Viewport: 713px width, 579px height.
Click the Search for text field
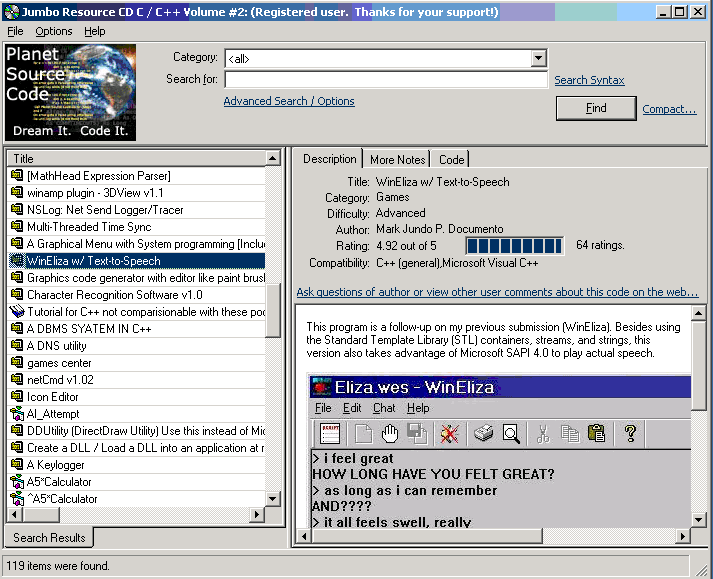point(386,80)
